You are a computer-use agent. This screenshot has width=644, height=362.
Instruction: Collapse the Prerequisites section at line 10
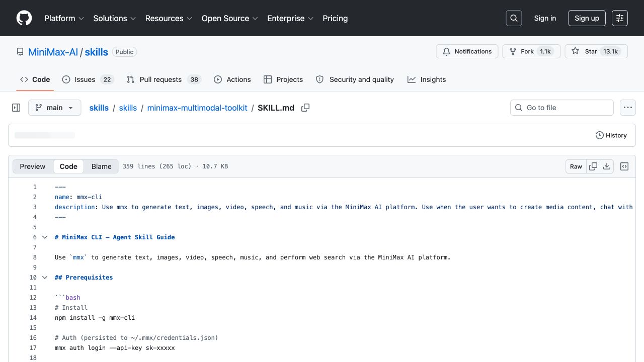(45, 278)
